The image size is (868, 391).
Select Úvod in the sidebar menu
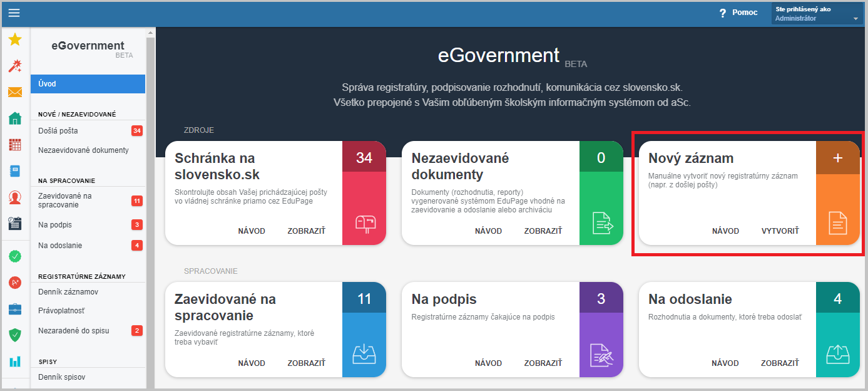click(x=88, y=84)
